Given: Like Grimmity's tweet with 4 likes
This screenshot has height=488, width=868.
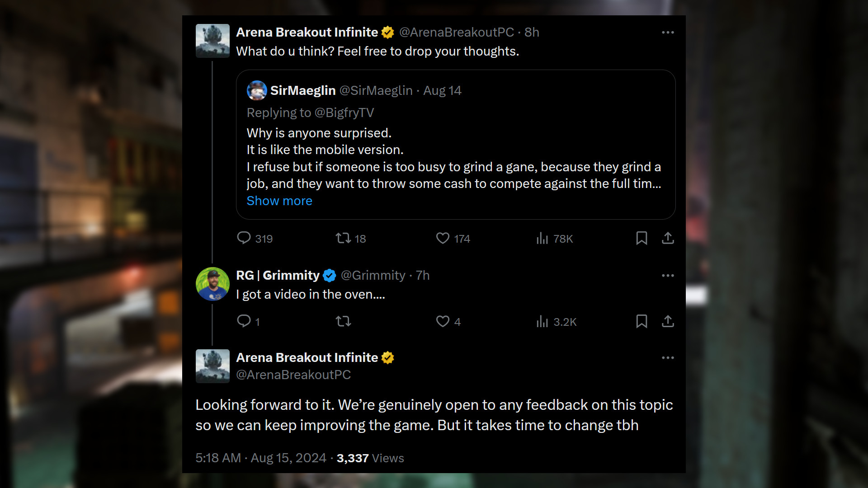Looking at the screenshot, I should 443,321.
